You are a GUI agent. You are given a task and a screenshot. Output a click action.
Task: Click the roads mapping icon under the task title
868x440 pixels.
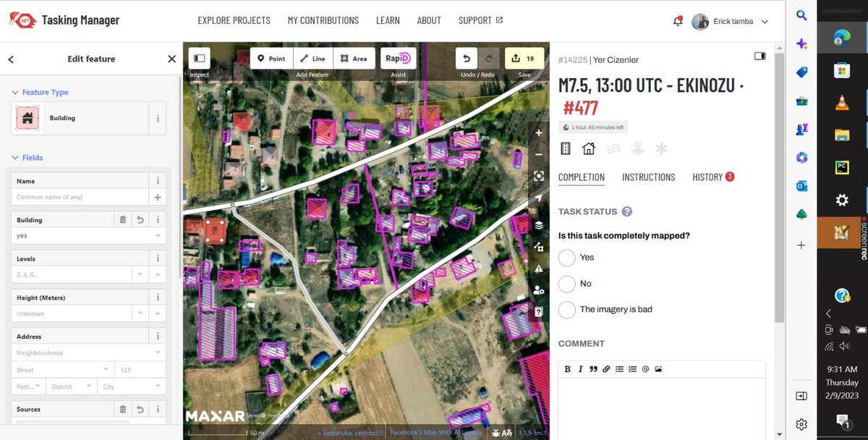pyautogui.click(x=565, y=148)
